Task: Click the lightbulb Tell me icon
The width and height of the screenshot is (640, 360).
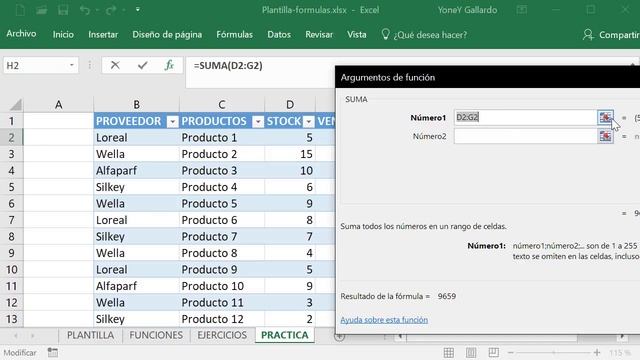Action: [385, 34]
